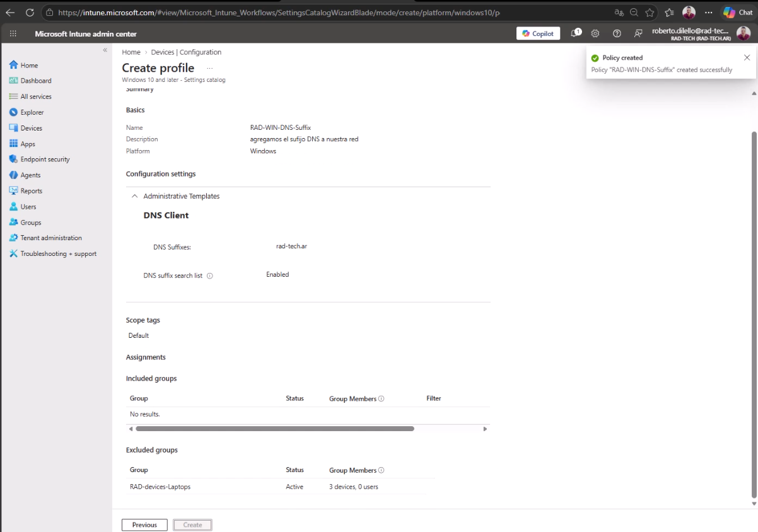The height and width of the screenshot is (532, 758).
Task: Click the Microsoft Intune admin center title
Action: [86, 34]
